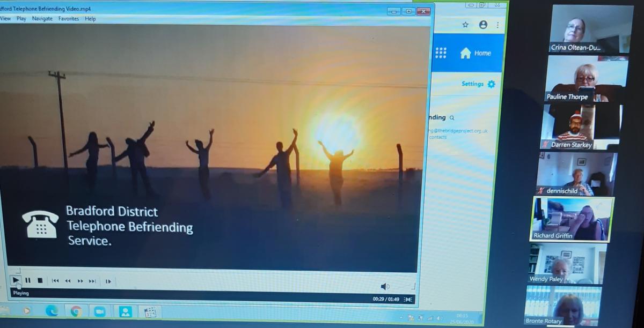Screen dimensions: 644x328
Task: Pause the video playback
Action: [28, 280]
